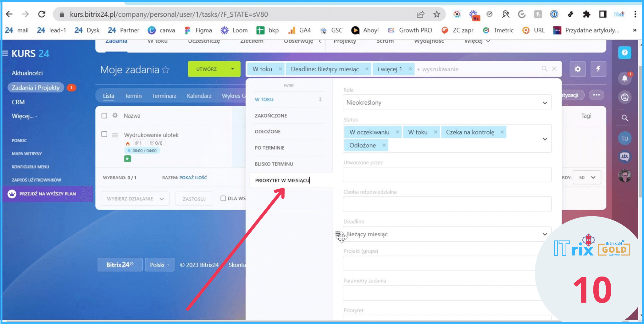Open the help question mark widget
Viewport: 644px width, 324px height.
point(625,52)
